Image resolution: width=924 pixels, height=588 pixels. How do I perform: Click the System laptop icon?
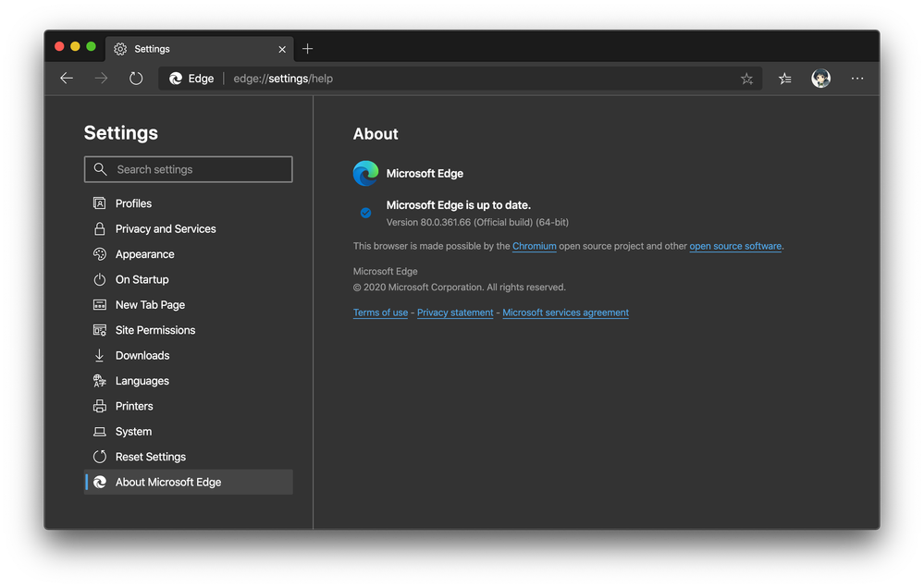click(x=100, y=432)
